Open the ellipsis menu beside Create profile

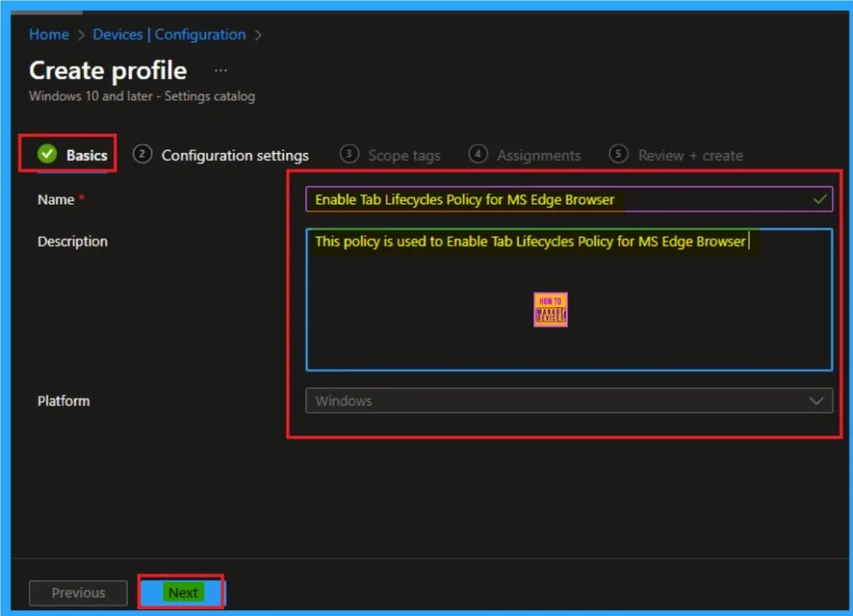coord(220,71)
